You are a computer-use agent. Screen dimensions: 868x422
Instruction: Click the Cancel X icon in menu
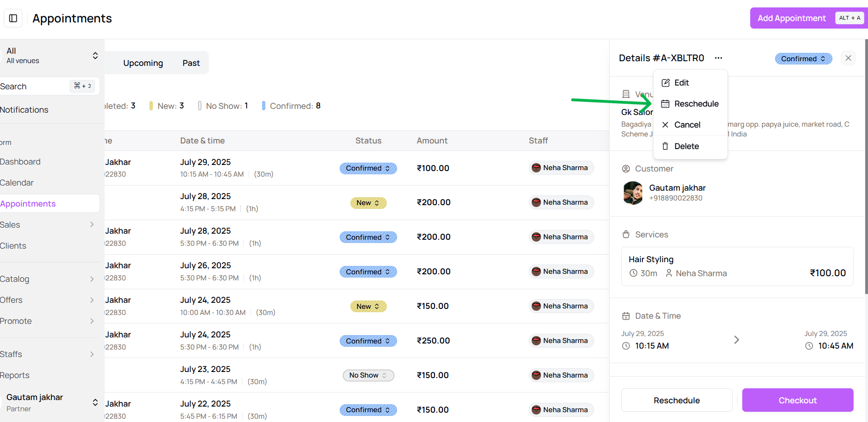[665, 125]
